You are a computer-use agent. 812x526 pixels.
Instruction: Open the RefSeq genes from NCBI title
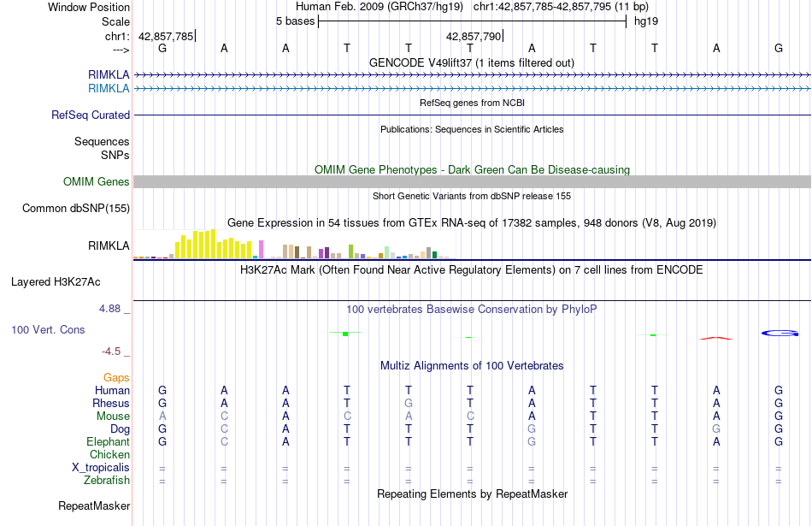[x=473, y=103]
